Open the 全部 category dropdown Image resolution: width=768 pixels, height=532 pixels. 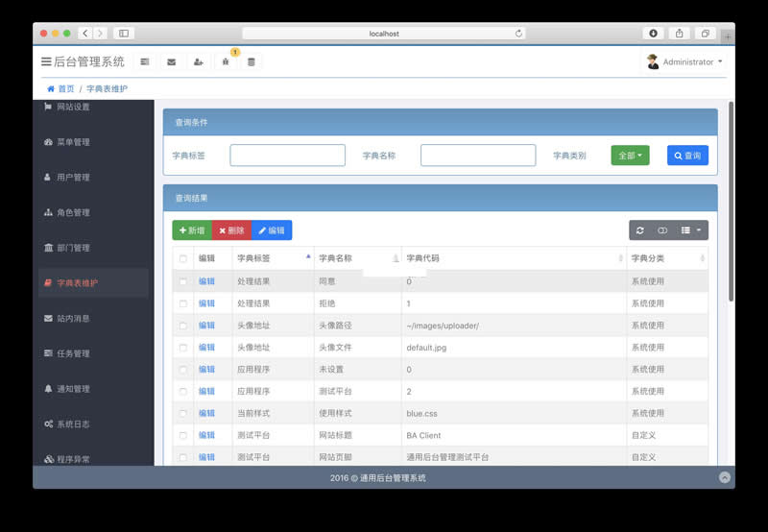[x=630, y=156]
